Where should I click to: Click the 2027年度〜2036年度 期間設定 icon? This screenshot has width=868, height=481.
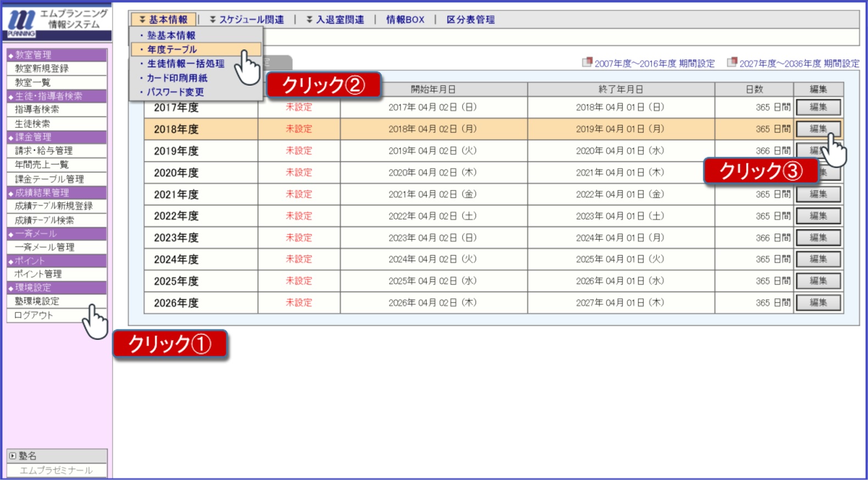coord(732,63)
